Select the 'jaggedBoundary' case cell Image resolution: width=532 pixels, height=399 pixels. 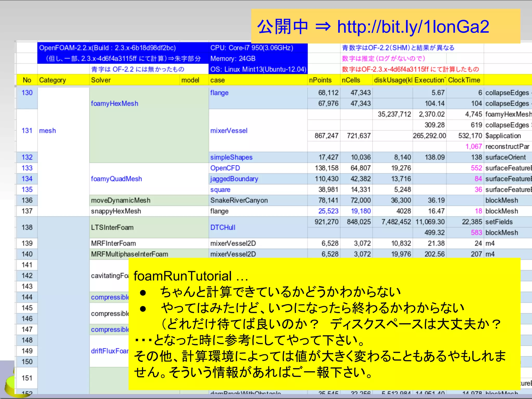coord(258,179)
